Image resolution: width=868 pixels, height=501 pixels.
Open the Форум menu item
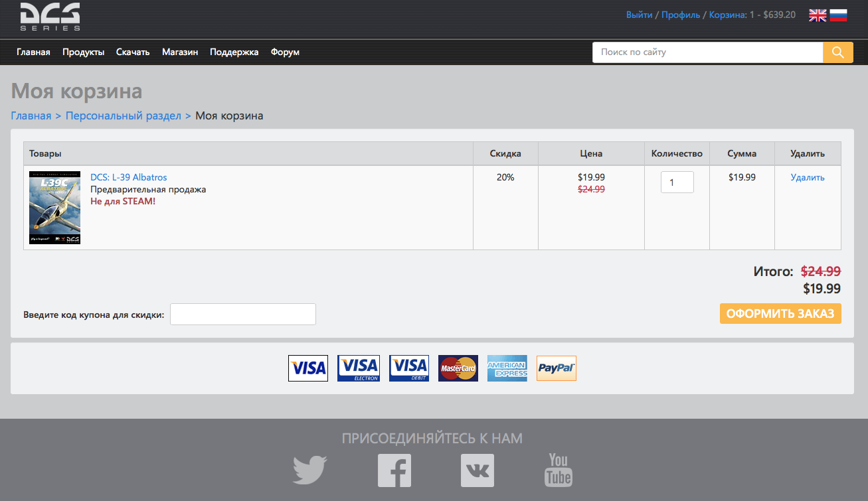click(285, 52)
